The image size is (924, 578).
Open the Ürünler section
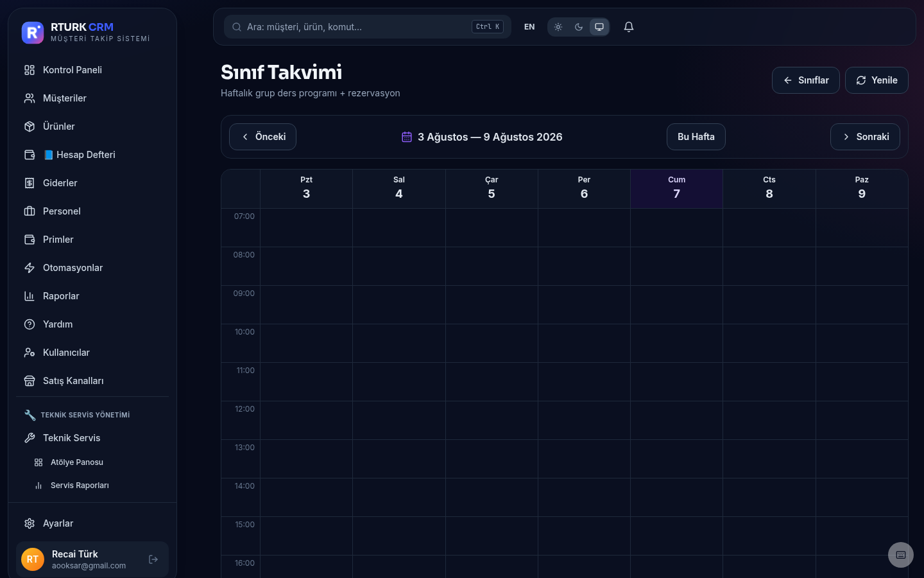point(92,127)
